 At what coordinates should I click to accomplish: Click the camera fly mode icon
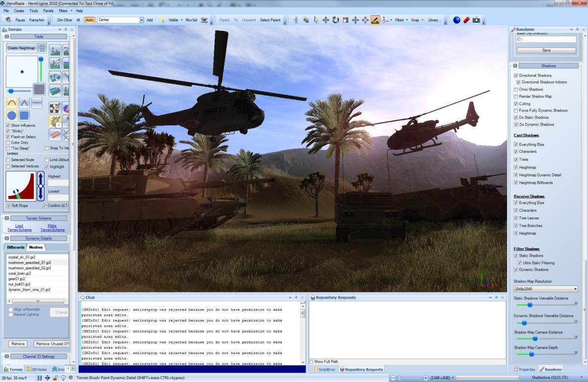pyautogui.click(x=306, y=20)
